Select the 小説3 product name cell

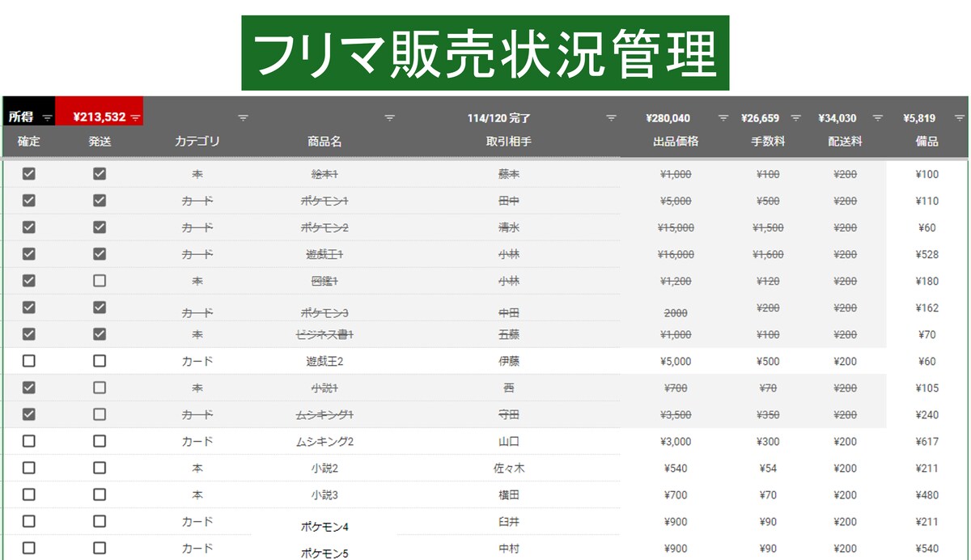pos(324,494)
